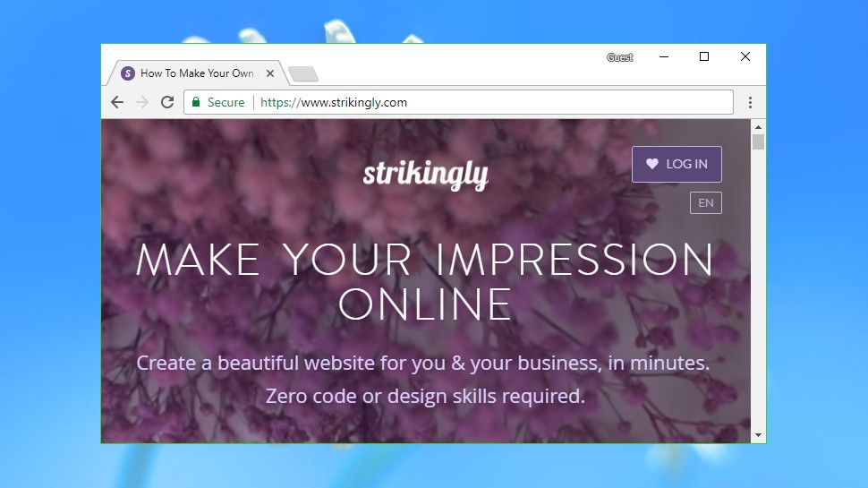Screen dimensions: 868x488
Task: Open Chrome's three-dot menu
Action: 750,102
